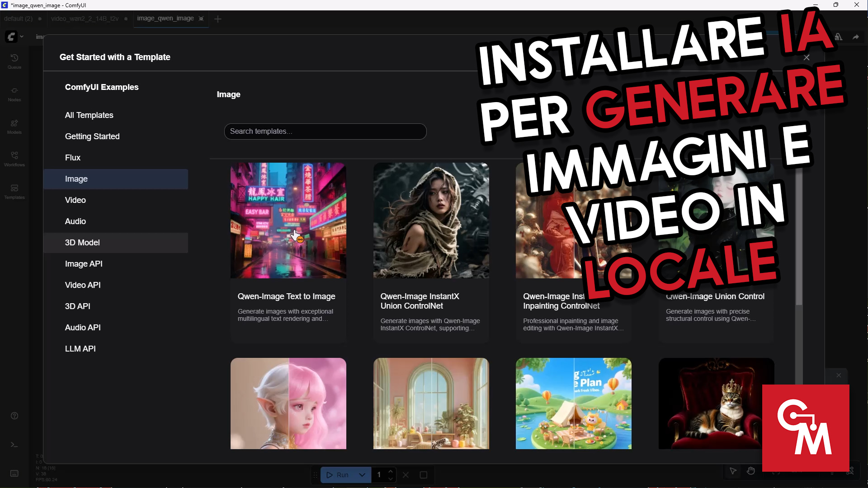Open the Queue sidebar panel

click(x=14, y=61)
